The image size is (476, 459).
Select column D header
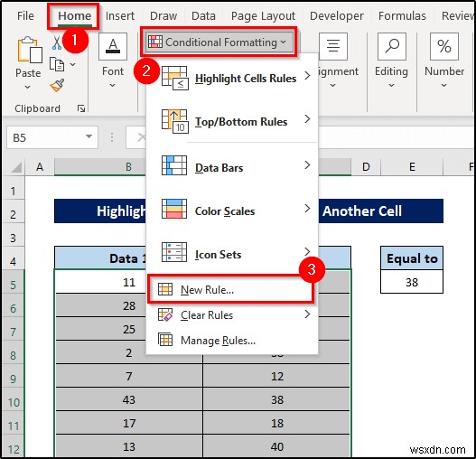366,167
